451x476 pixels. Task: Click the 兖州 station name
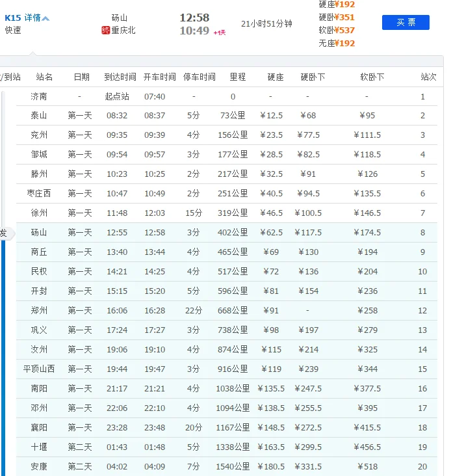(x=39, y=135)
